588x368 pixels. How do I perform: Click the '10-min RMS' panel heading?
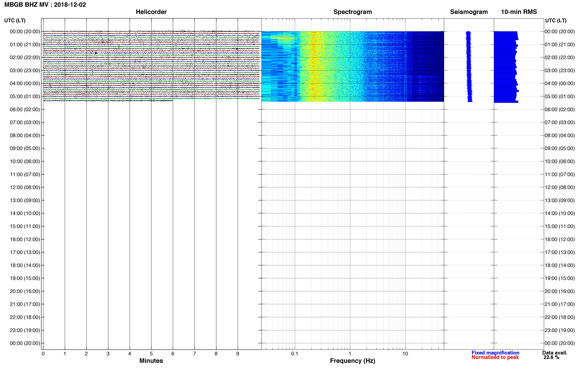click(x=519, y=12)
